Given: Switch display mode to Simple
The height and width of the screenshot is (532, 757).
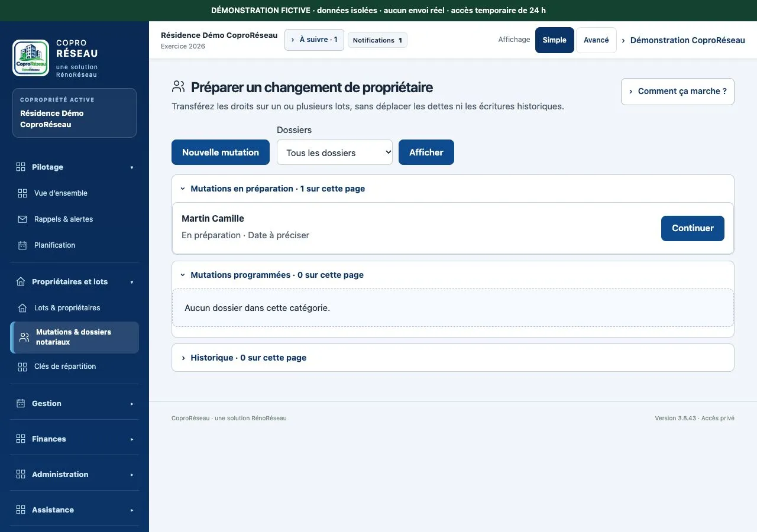Looking at the screenshot, I should point(555,40).
